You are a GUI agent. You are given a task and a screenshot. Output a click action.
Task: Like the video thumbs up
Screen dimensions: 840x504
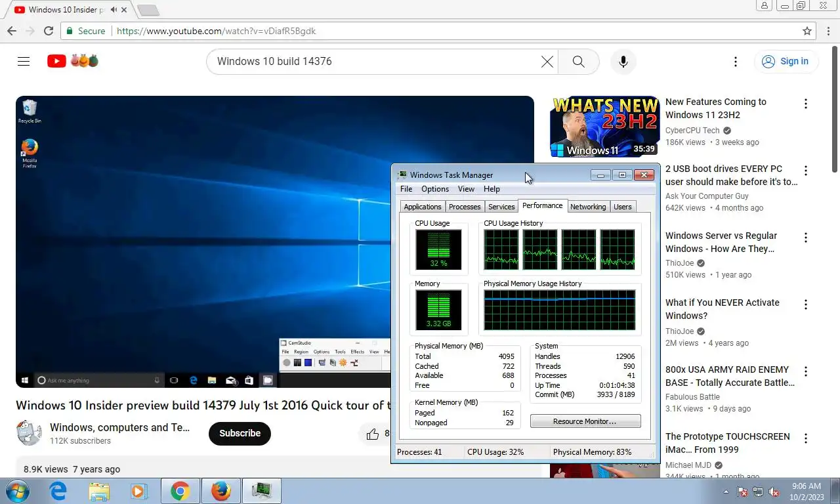tap(373, 434)
